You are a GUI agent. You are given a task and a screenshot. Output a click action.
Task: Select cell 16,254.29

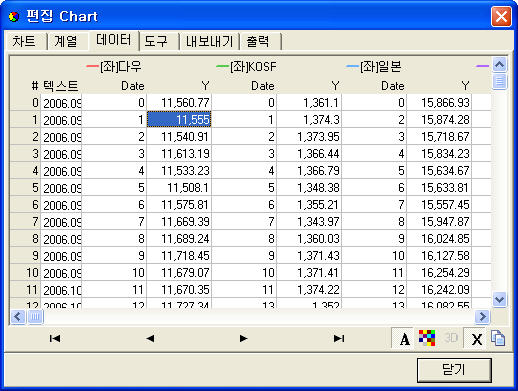tap(439, 272)
